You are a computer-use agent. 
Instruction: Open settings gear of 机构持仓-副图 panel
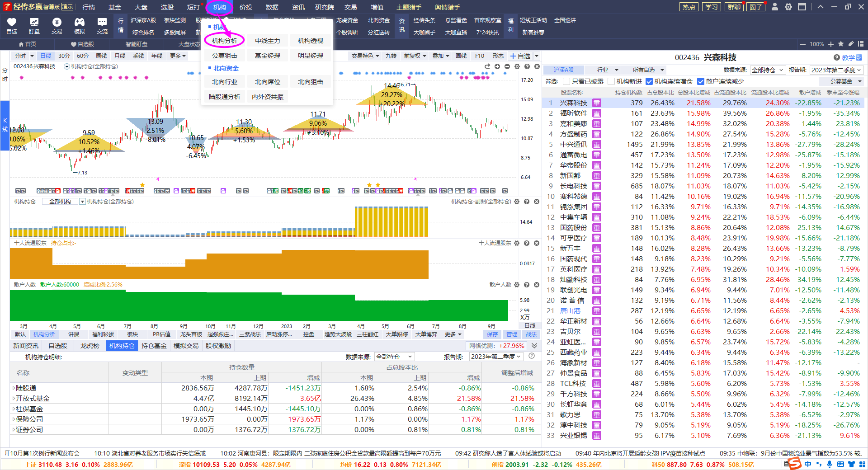pyautogui.click(x=517, y=202)
